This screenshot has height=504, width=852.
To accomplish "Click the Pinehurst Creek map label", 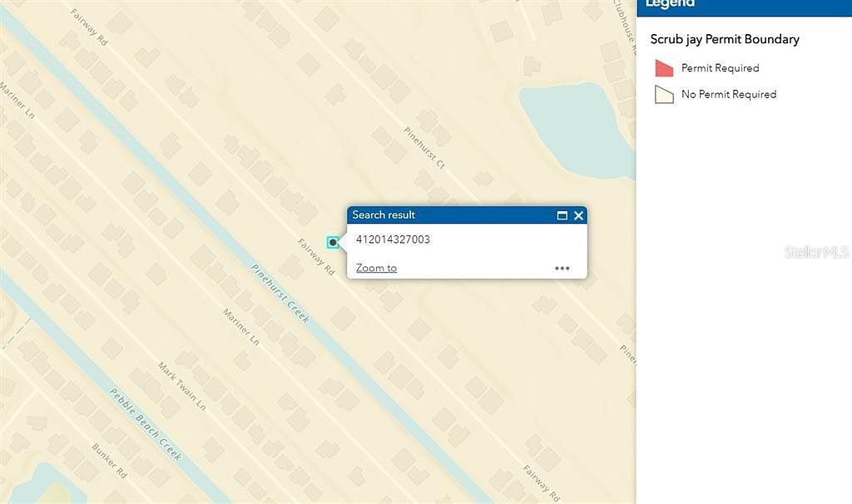I will (280, 294).
